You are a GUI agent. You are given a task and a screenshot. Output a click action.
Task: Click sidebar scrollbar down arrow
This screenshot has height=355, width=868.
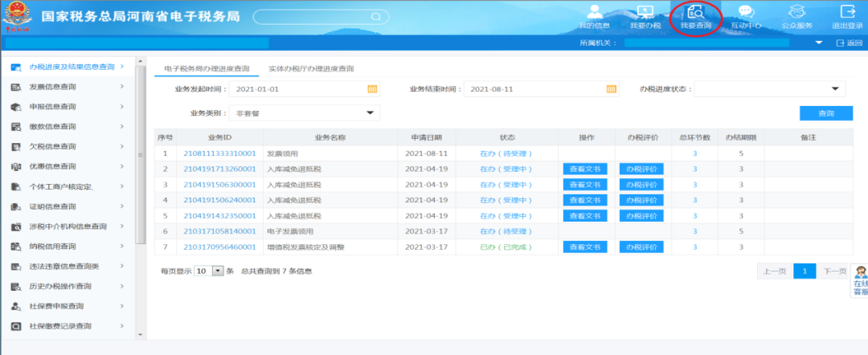pos(141,334)
